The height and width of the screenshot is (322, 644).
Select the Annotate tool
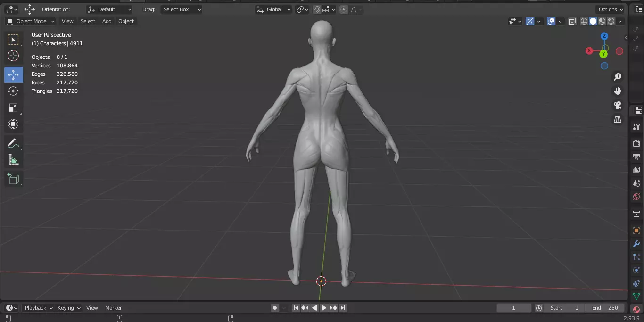(13, 143)
